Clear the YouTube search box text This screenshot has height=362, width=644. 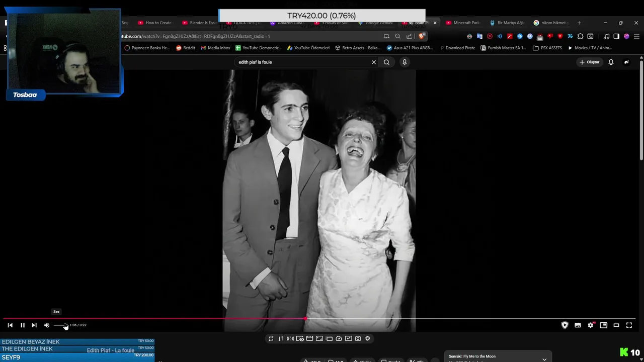[x=374, y=62]
